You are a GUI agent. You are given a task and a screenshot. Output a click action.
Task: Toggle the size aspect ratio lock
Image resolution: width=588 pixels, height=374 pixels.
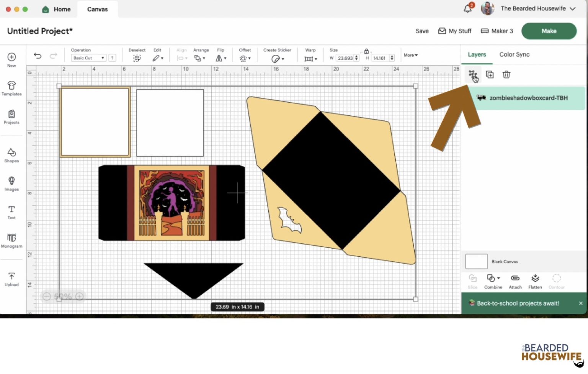(x=366, y=51)
